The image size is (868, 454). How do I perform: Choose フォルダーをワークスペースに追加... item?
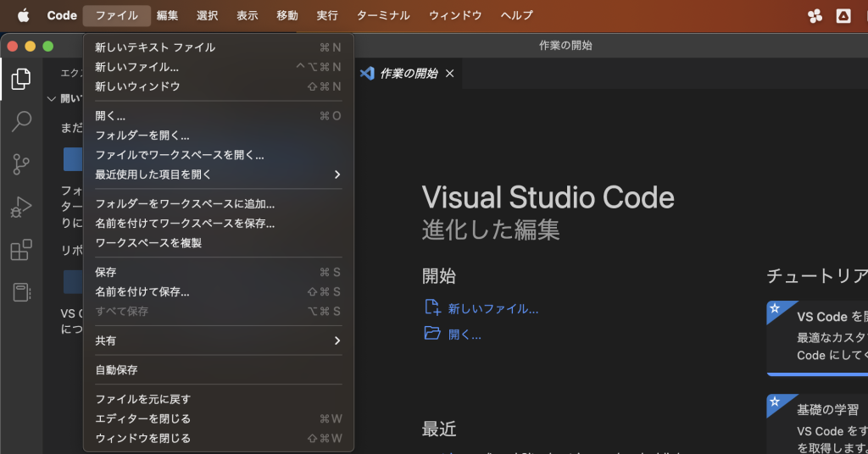pyautogui.click(x=218, y=203)
